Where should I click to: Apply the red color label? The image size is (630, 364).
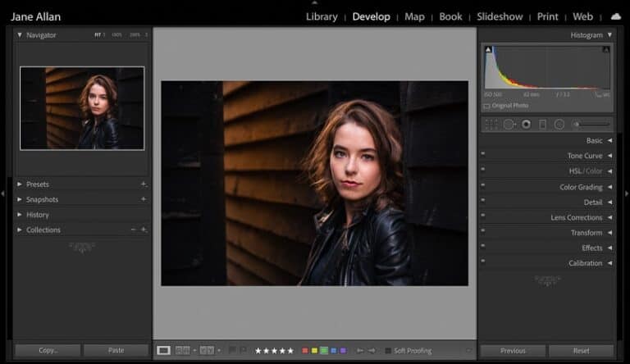click(x=305, y=351)
